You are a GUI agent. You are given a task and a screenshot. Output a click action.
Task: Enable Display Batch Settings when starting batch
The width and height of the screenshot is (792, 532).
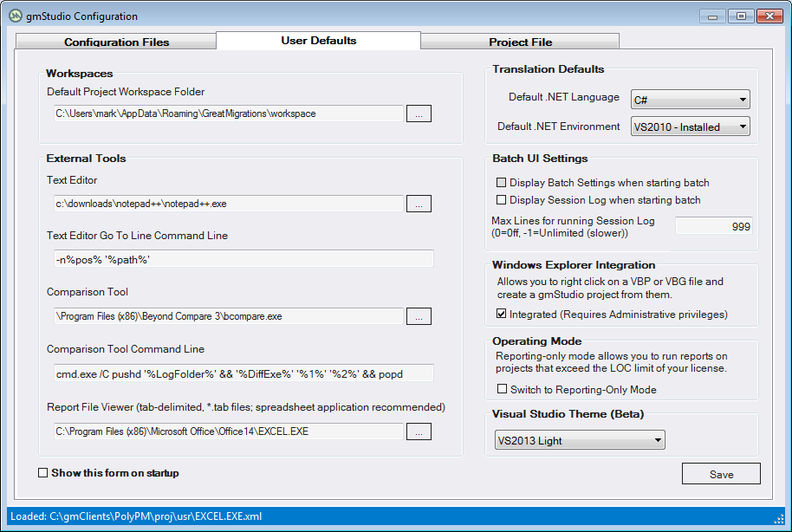pyautogui.click(x=501, y=183)
